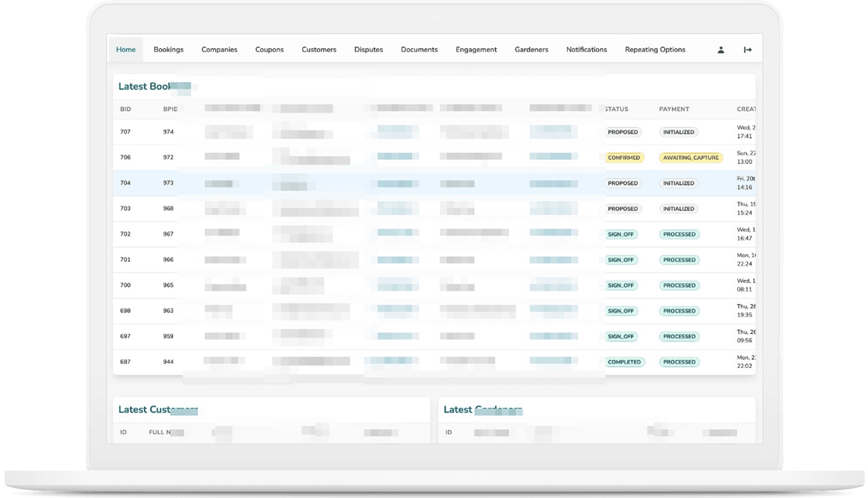Click the CONFIRMED status badge on booking 706

click(624, 157)
